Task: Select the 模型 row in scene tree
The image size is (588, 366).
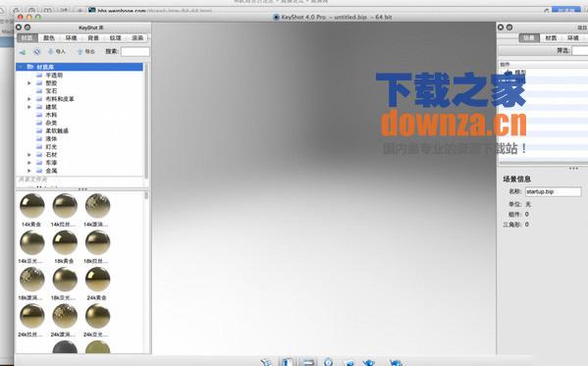Action: point(543,72)
